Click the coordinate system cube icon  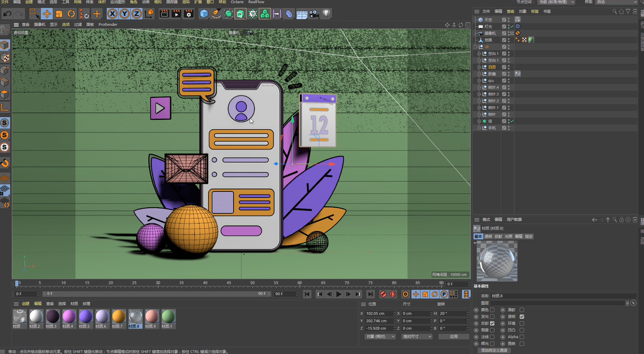click(149, 14)
